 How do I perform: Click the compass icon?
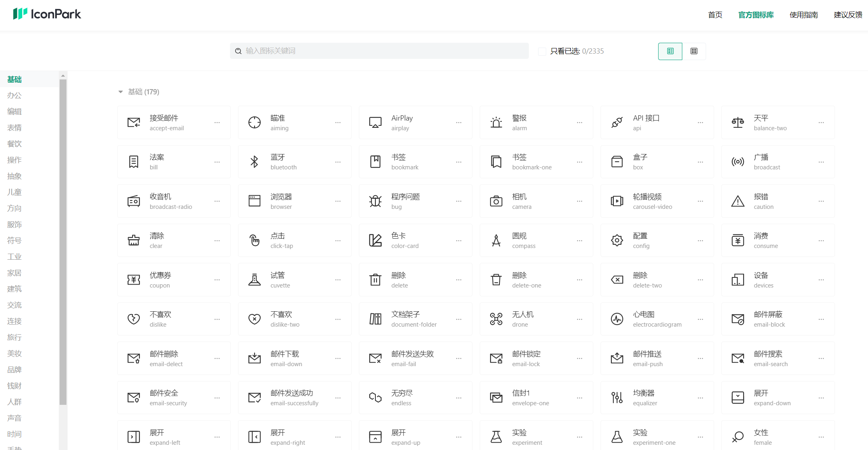pyautogui.click(x=496, y=240)
